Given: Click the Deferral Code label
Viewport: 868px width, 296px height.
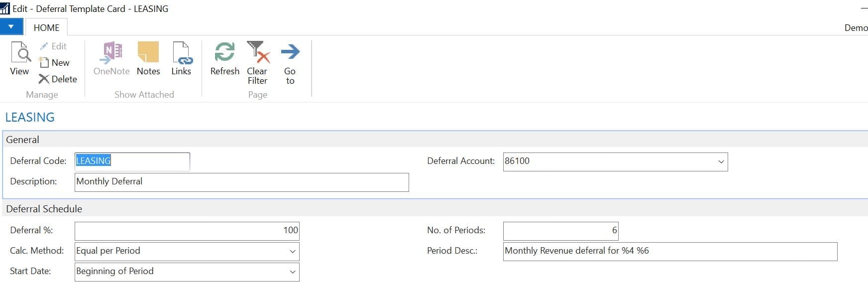Looking at the screenshot, I should click(38, 161).
